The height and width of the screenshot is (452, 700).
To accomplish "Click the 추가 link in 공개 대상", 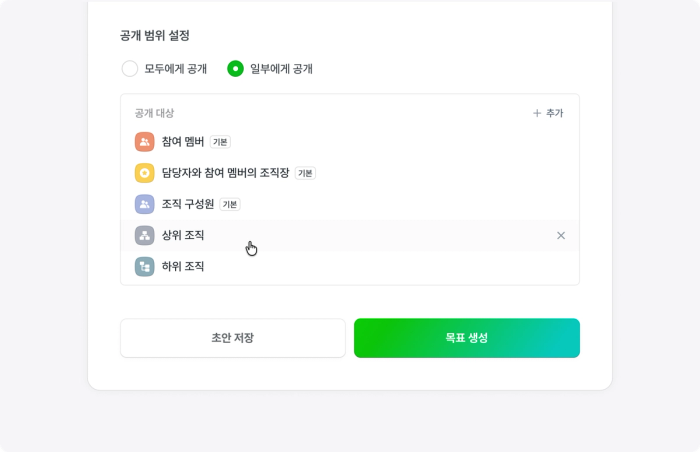I will (x=554, y=113).
